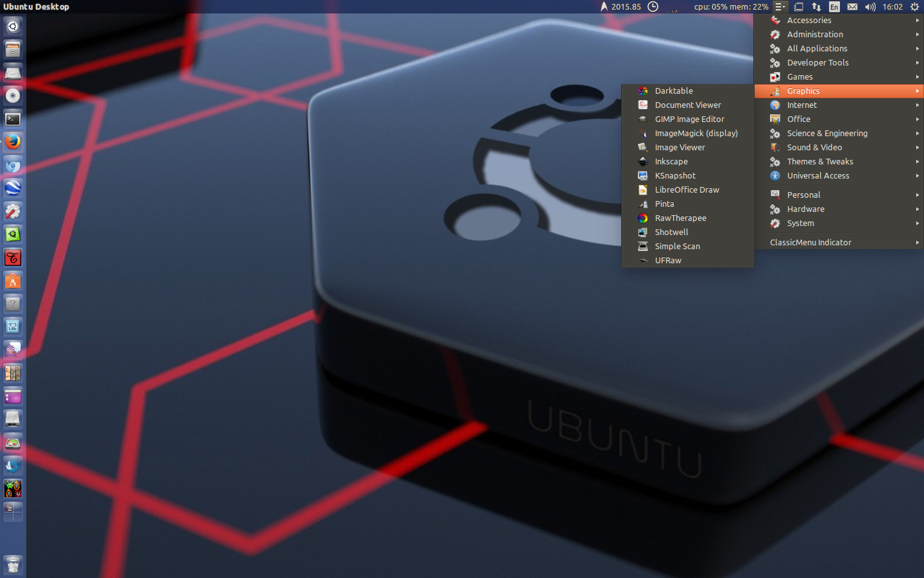The height and width of the screenshot is (578, 924).
Task: Click the question mark help icon in launcher
Action: pos(13,304)
